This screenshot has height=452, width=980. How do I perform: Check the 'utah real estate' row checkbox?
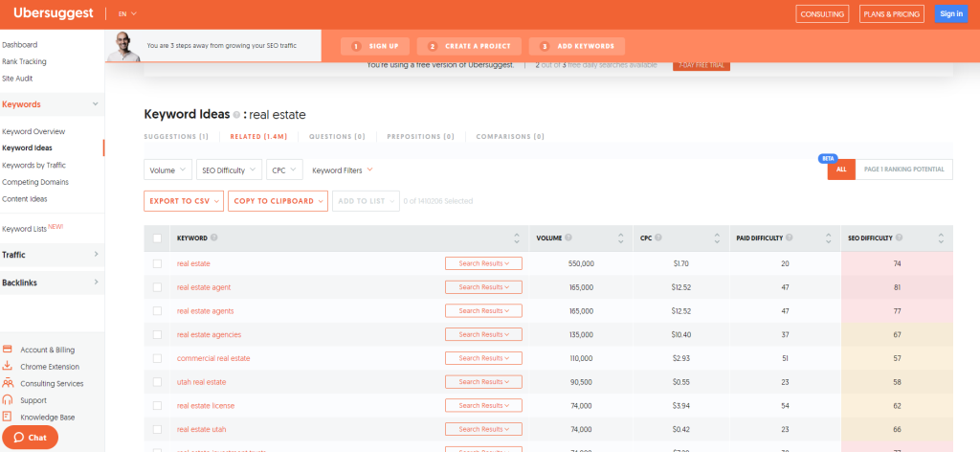(158, 382)
